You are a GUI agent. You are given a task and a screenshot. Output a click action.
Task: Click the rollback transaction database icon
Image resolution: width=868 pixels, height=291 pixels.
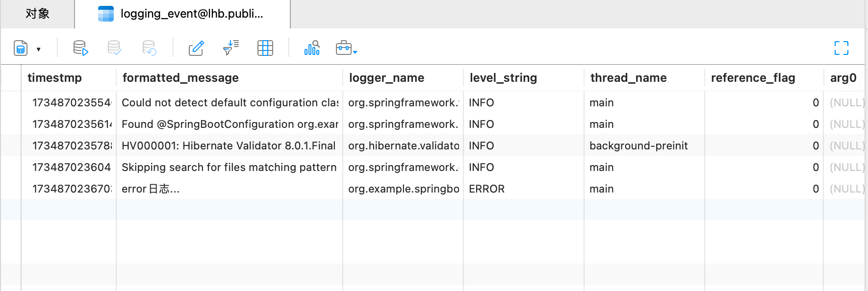click(149, 48)
